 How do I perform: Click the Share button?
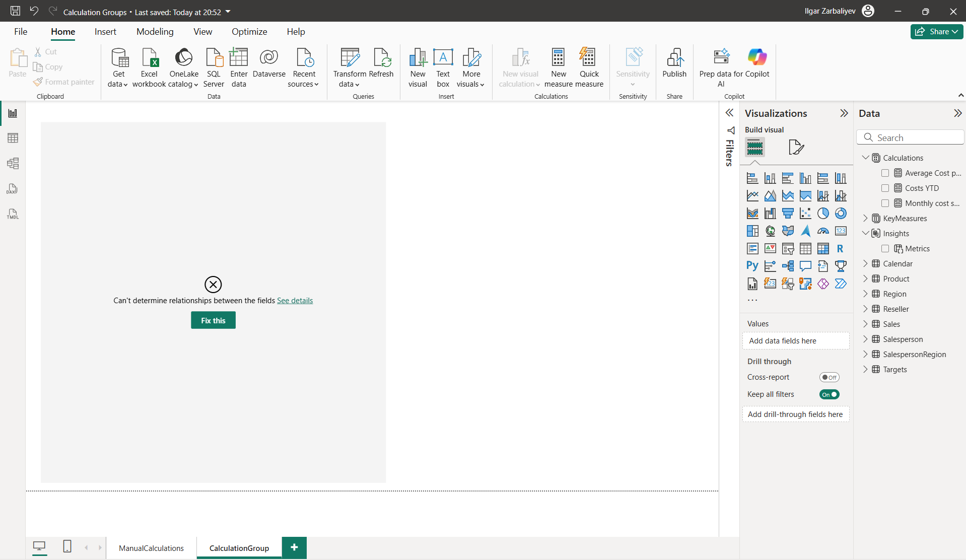point(937,32)
